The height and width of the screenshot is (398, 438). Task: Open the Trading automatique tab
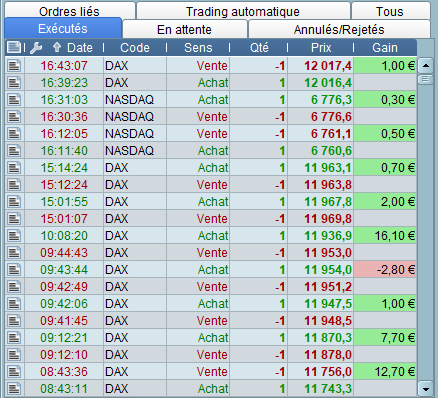[x=243, y=11]
